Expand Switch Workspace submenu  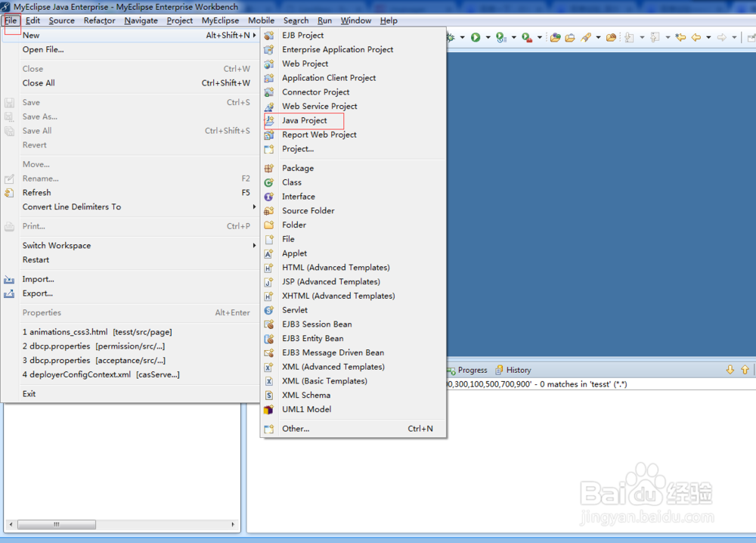[x=130, y=246]
